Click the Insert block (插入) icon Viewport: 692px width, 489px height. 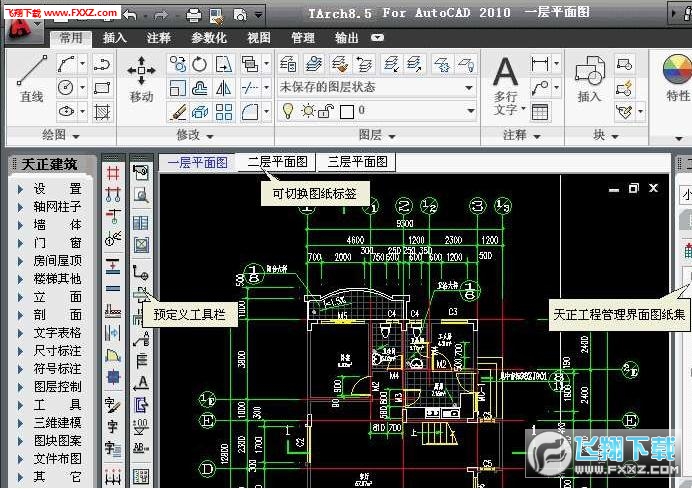590,79
